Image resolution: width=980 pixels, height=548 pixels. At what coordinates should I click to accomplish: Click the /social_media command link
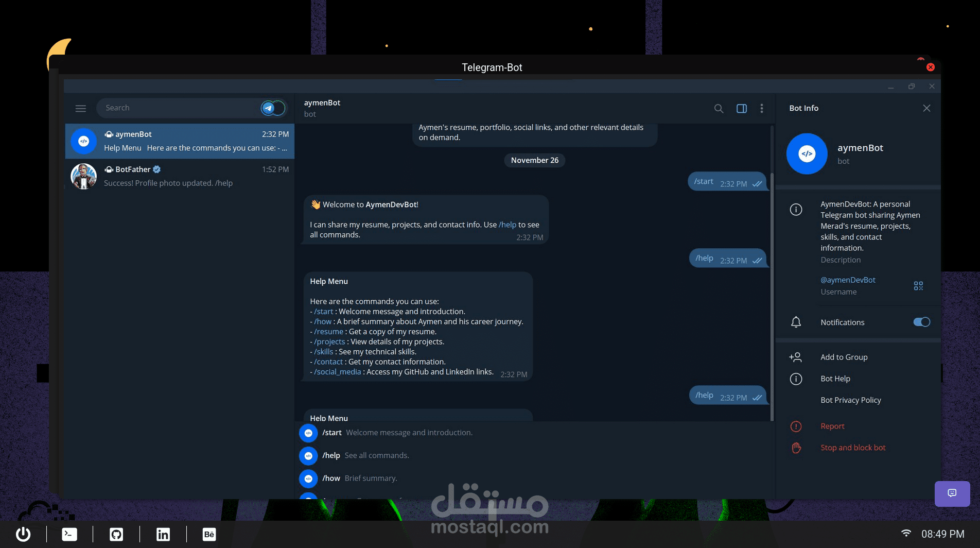coord(338,372)
